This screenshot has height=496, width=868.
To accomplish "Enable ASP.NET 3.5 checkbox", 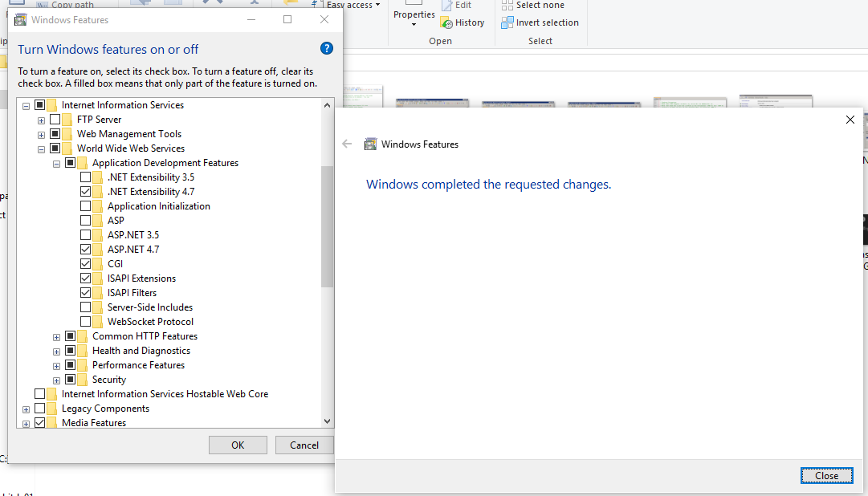I will point(85,234).
